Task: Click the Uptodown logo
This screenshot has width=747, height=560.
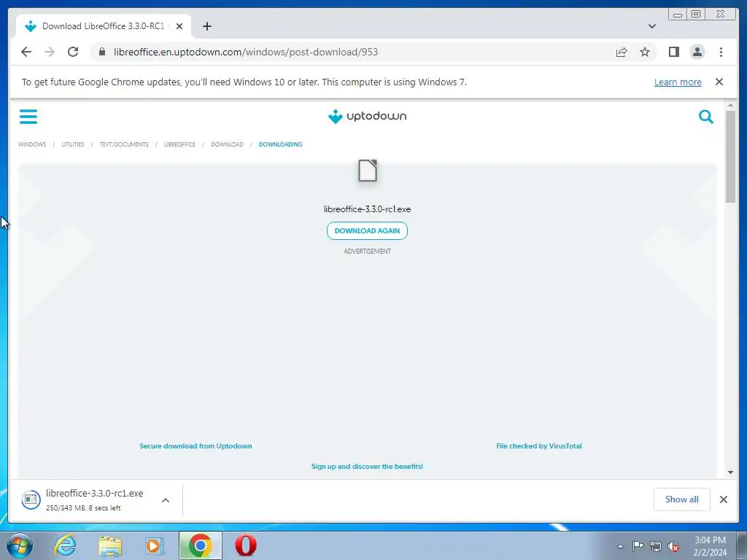Action: 368,116
